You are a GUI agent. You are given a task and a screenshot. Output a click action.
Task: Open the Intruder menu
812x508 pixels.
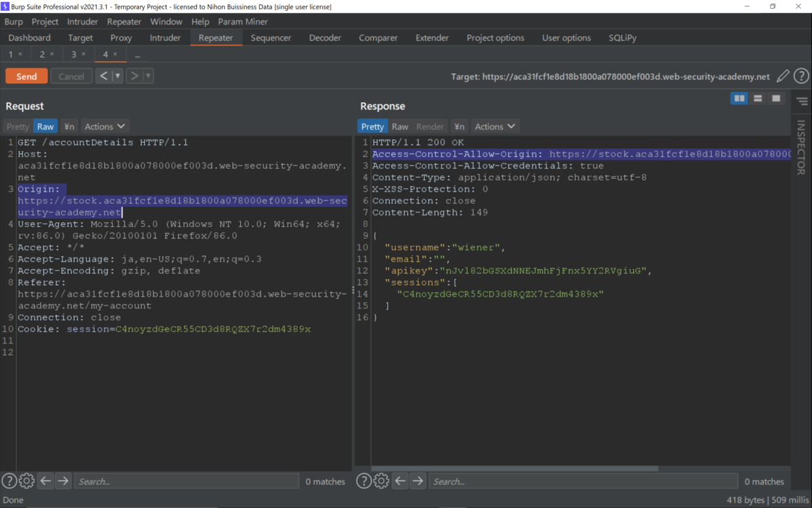click(x=83, y=22)
